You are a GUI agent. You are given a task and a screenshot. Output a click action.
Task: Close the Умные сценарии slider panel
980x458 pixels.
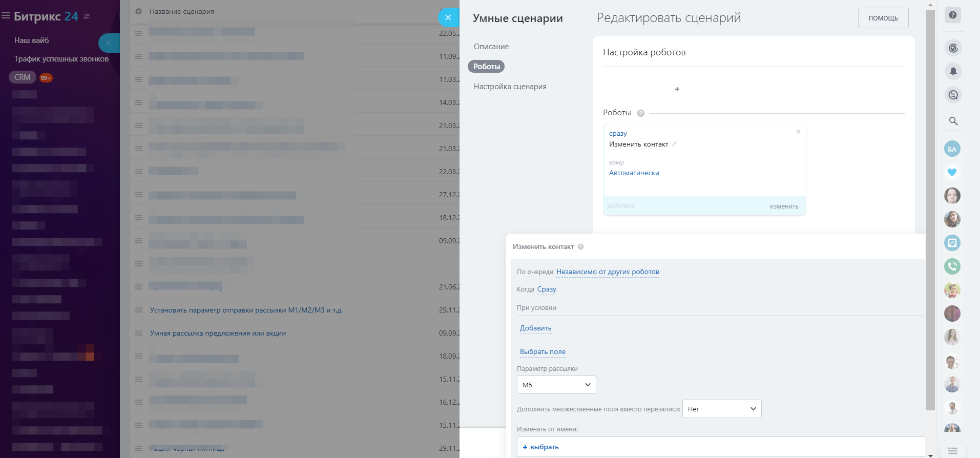click(x=448, y=17)
